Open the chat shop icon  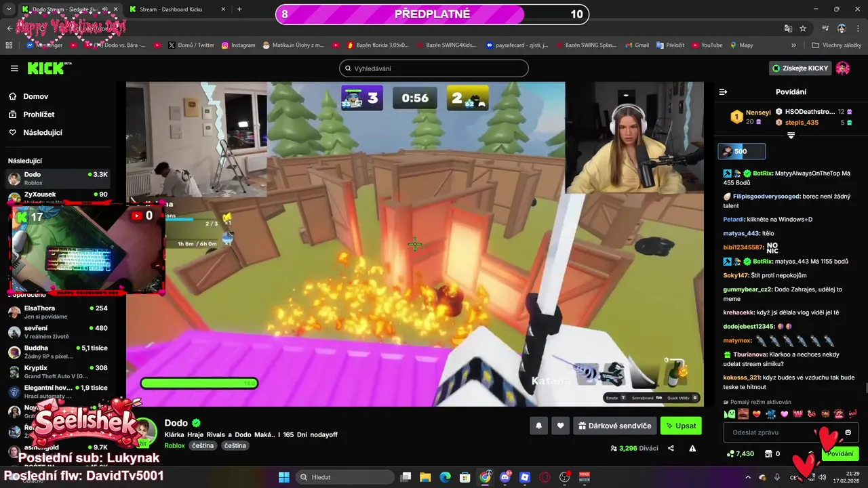768,453
